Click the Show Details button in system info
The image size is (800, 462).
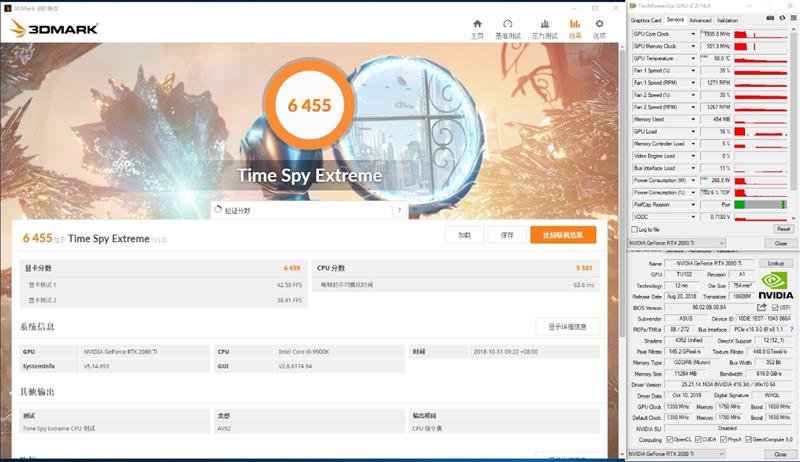point(567,327)
